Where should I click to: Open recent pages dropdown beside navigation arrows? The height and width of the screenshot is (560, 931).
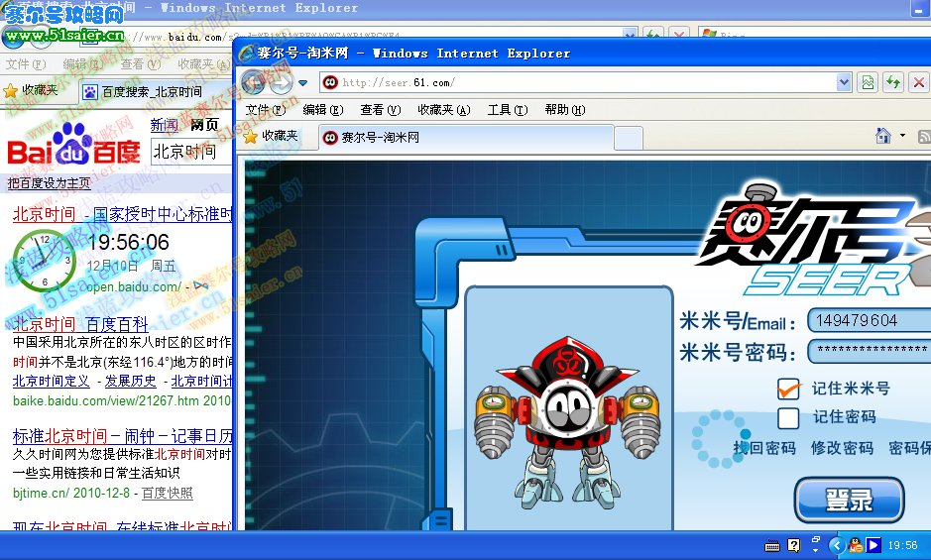302,83
